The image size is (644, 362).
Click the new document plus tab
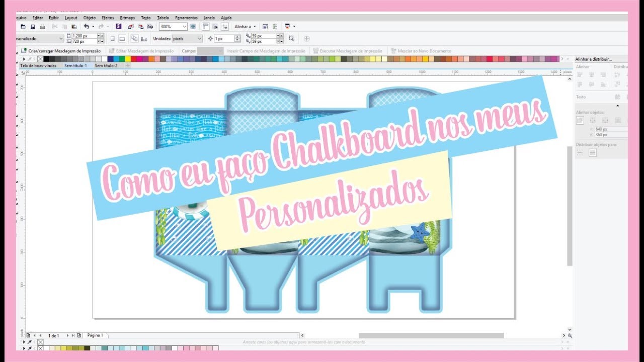(x=128, y=65)
